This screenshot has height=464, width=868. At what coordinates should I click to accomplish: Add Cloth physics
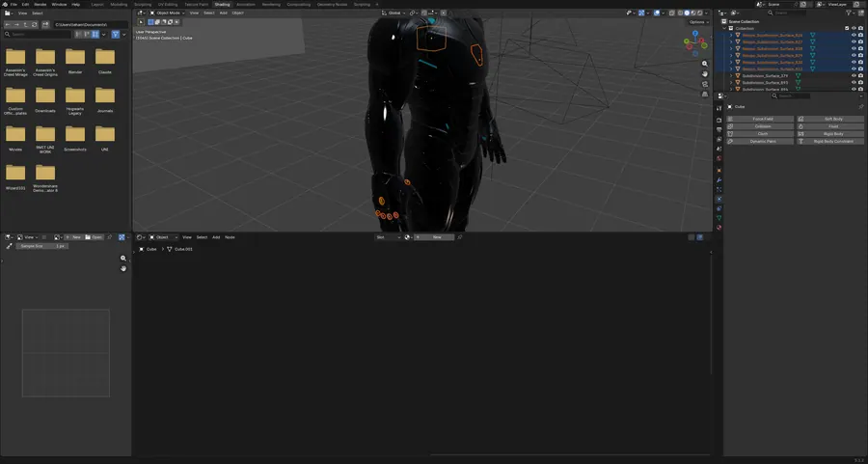[x=760, y=134]
